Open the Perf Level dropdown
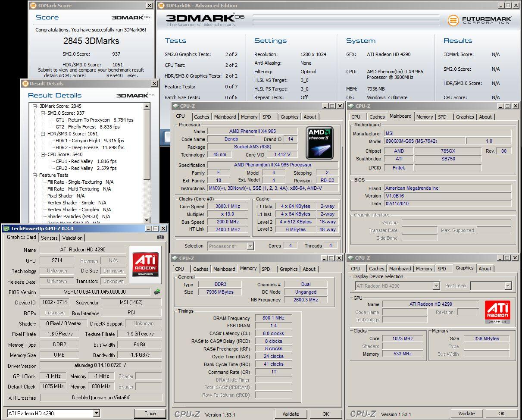Viewport: 522px width, 420px height. [508, 286]
